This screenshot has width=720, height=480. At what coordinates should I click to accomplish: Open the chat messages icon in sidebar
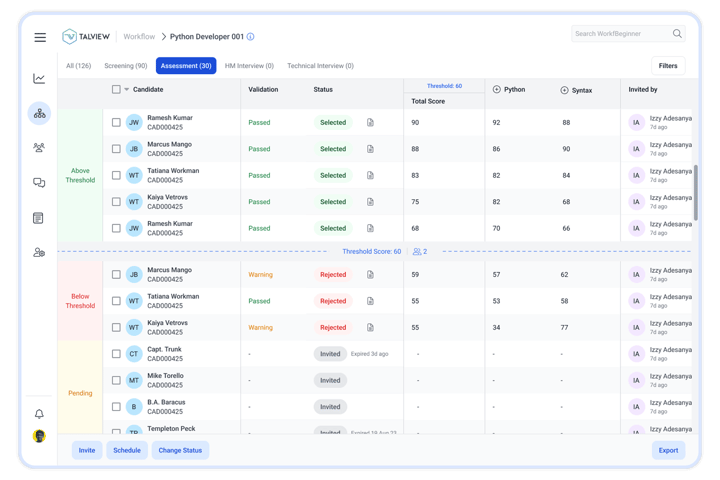[x=39, y=183]
